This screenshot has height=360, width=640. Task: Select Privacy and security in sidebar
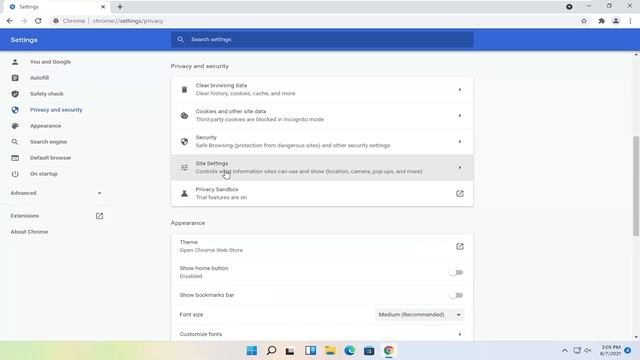click(56, 110)
